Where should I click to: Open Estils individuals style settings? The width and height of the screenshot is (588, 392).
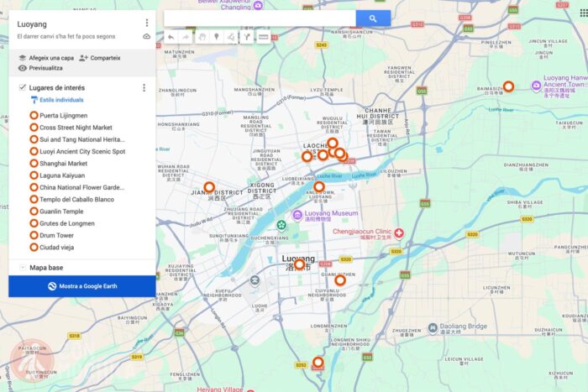coord(57,100)
